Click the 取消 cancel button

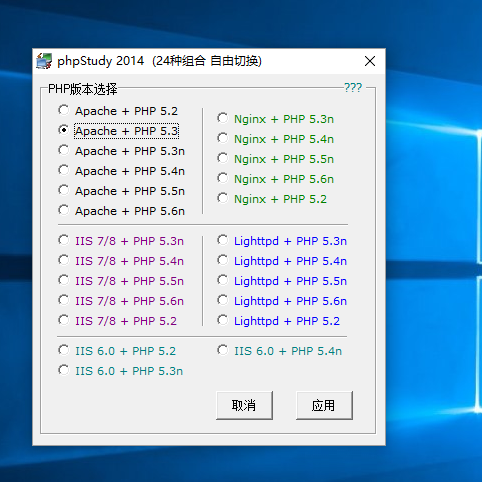click(244, 405)
